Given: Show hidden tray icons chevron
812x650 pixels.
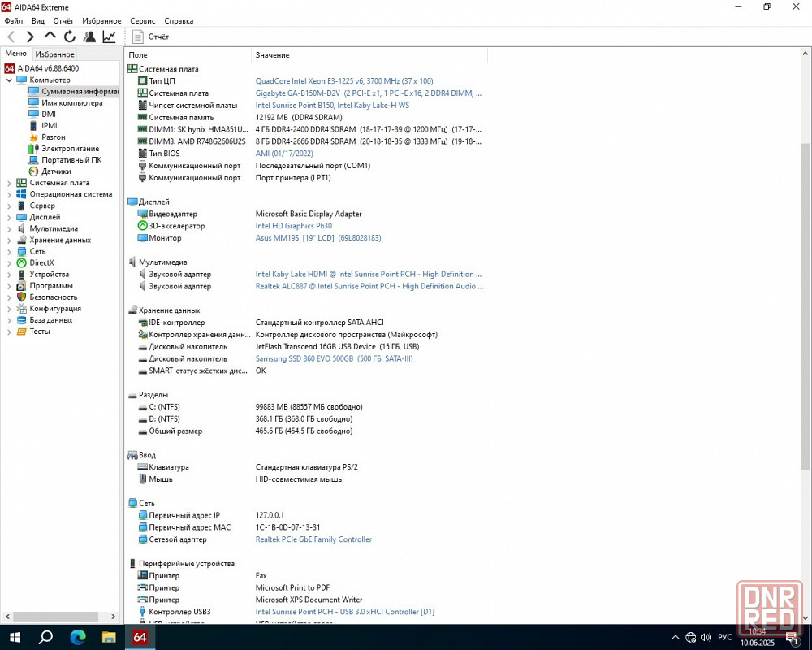Looking at the screenshot, I should (676, 638).
